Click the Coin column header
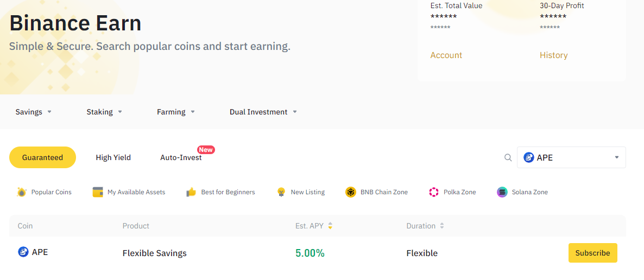This screenshot has height=280, width=644. pos(25,226)
